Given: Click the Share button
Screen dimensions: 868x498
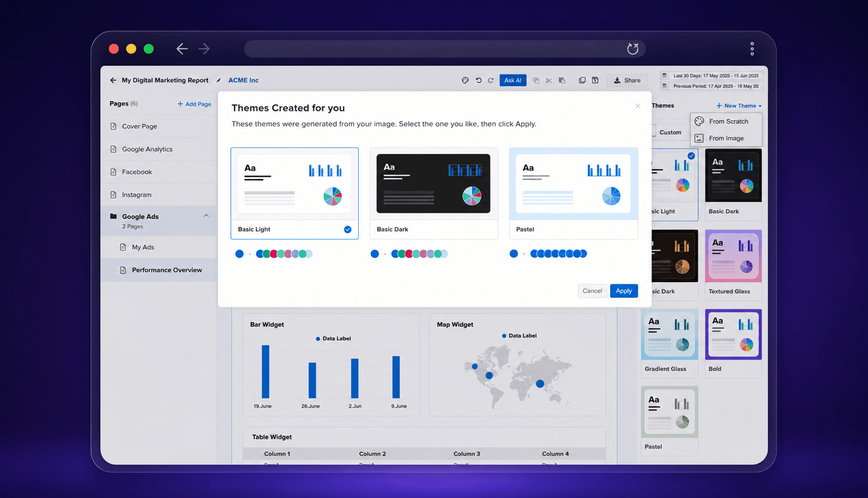Looking at the screenshot, I should (627, 80).
